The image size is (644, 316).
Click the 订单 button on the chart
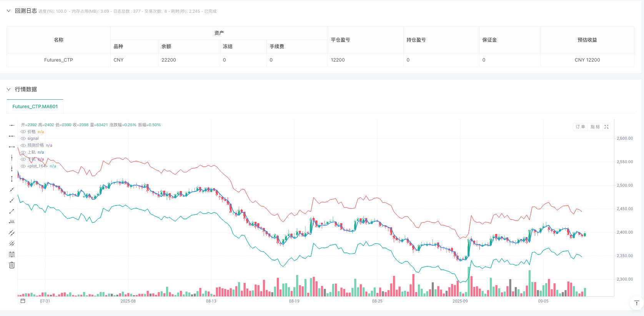coord(580,127)
